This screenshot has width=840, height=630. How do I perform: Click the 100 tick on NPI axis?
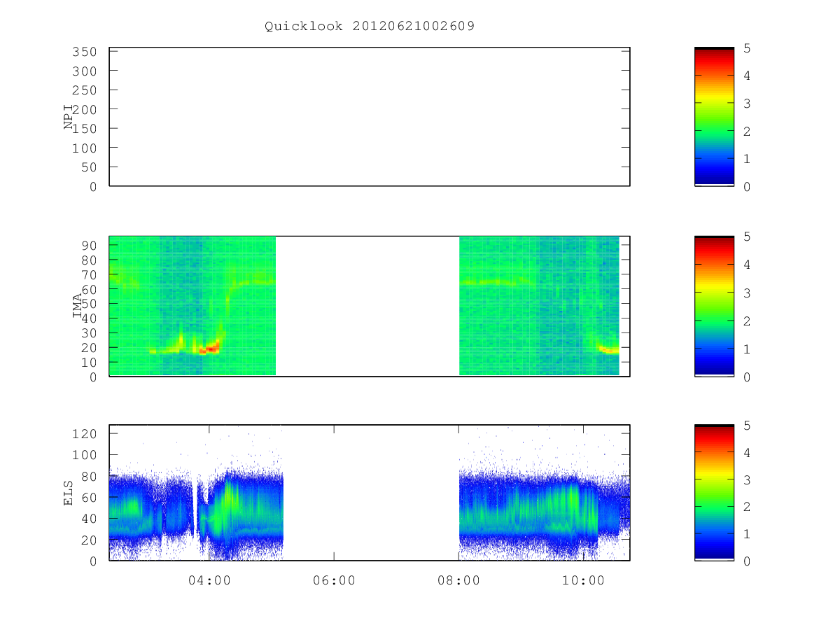(x=83, y=148)
